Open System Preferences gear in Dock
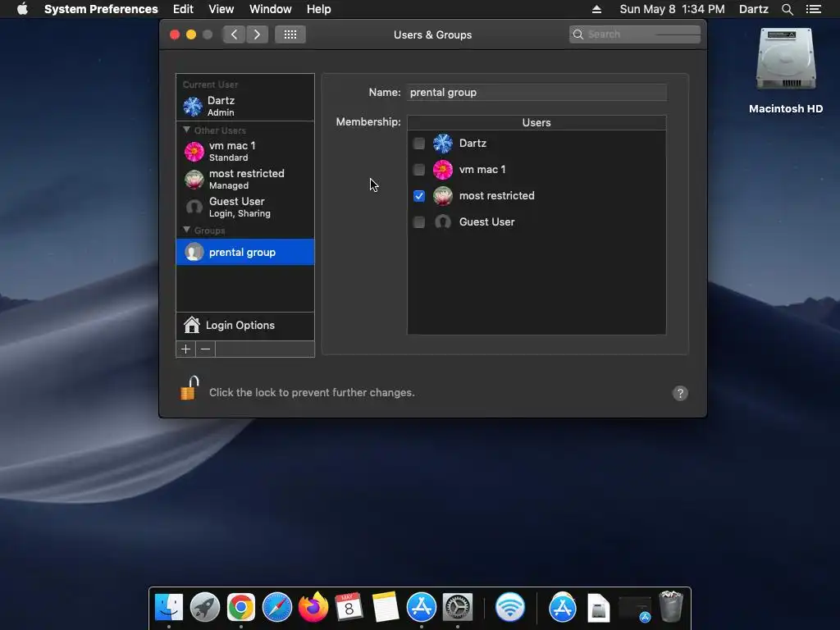 coord(458,607)
